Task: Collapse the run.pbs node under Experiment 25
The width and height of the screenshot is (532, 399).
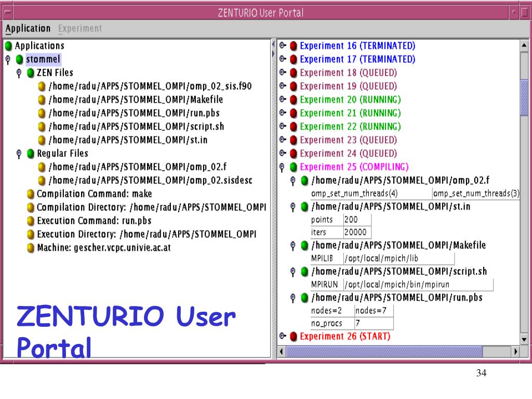Action: (293, 298)
